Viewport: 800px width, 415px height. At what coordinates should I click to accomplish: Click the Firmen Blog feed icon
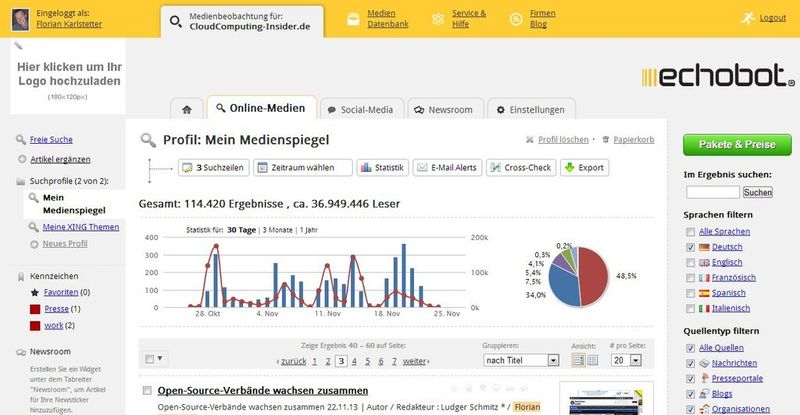516,19
